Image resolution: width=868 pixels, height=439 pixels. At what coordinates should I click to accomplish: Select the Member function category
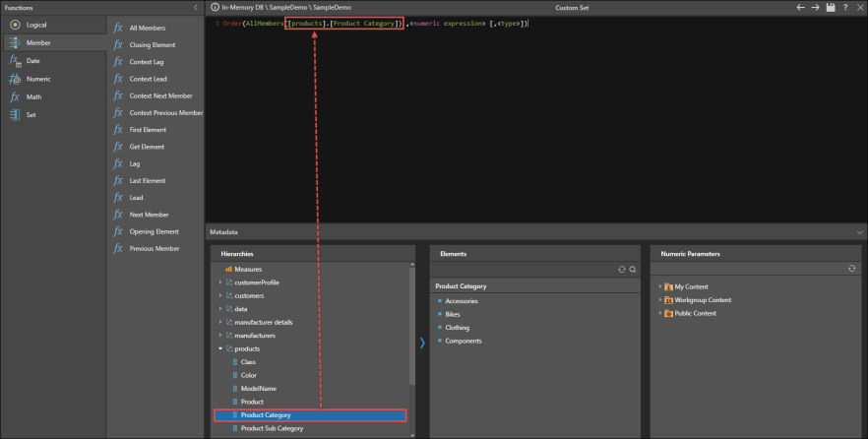point(53,42)
